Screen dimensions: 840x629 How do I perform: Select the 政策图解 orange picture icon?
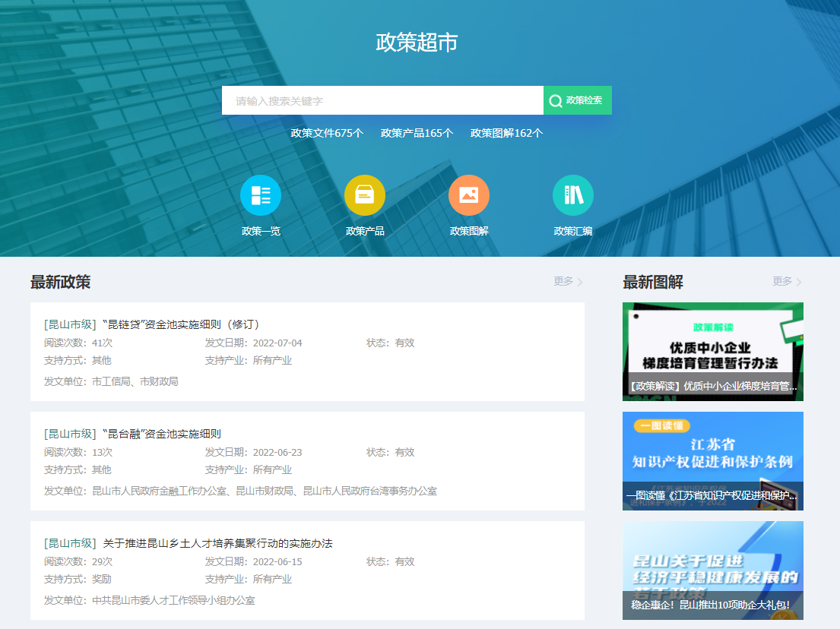[x=469, y=195]
